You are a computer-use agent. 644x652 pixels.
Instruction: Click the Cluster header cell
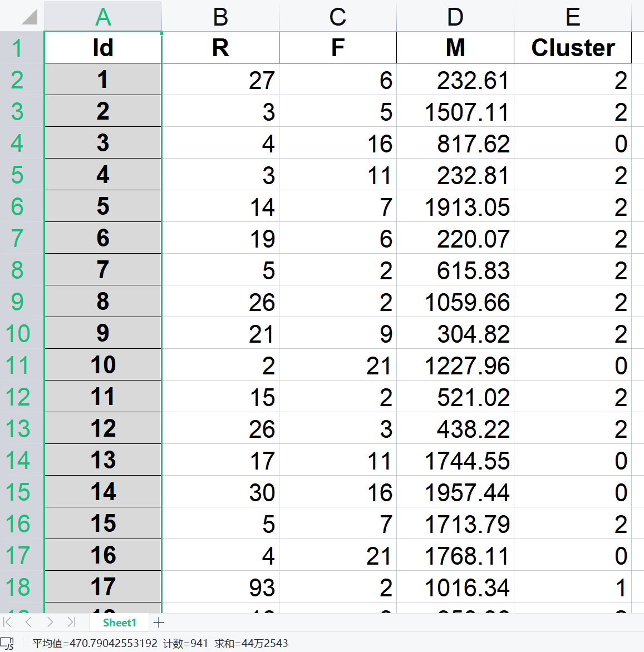point(573,48)
